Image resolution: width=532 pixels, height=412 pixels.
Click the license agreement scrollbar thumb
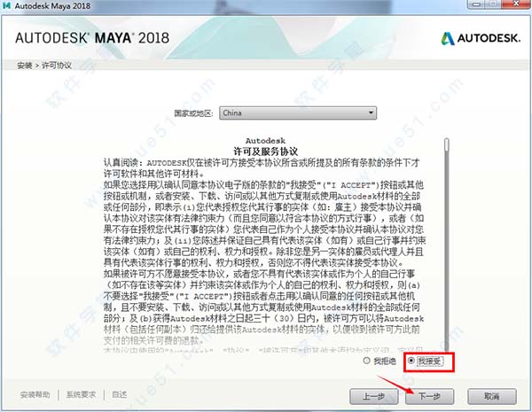coord(447,144)
